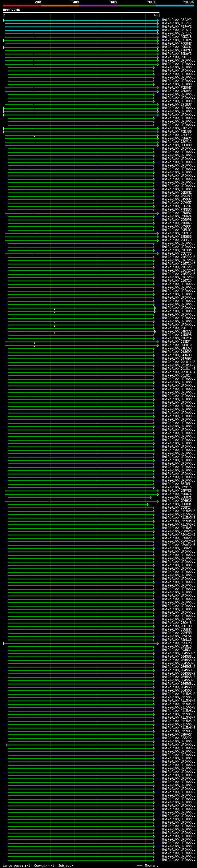Click label UniRef100_Q6DGN2
197x868 pixels.
[x=177, y=192]
